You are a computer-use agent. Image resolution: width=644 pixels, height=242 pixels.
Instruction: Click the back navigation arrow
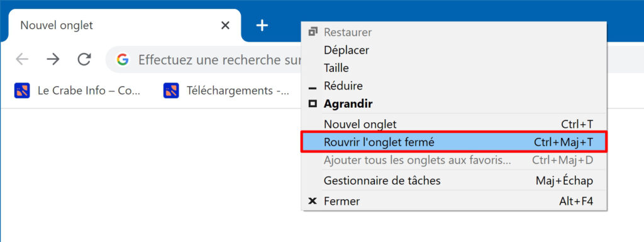click(x=22, y=60)
